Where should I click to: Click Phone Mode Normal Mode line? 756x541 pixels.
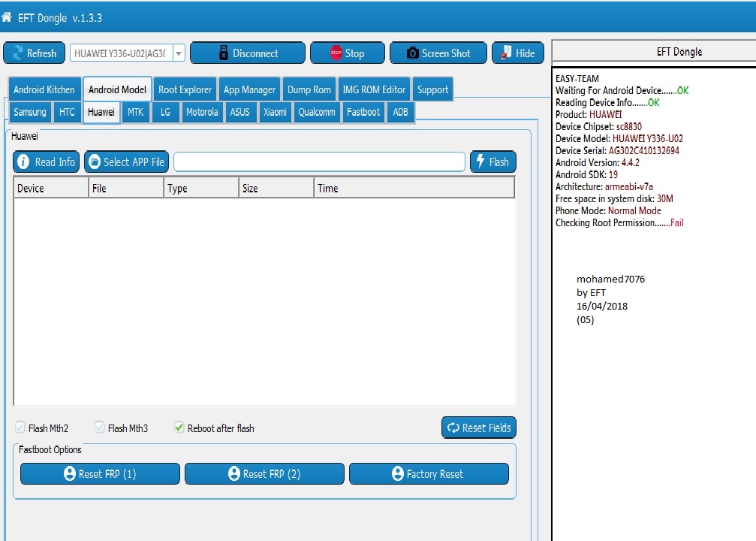[608, 210]
